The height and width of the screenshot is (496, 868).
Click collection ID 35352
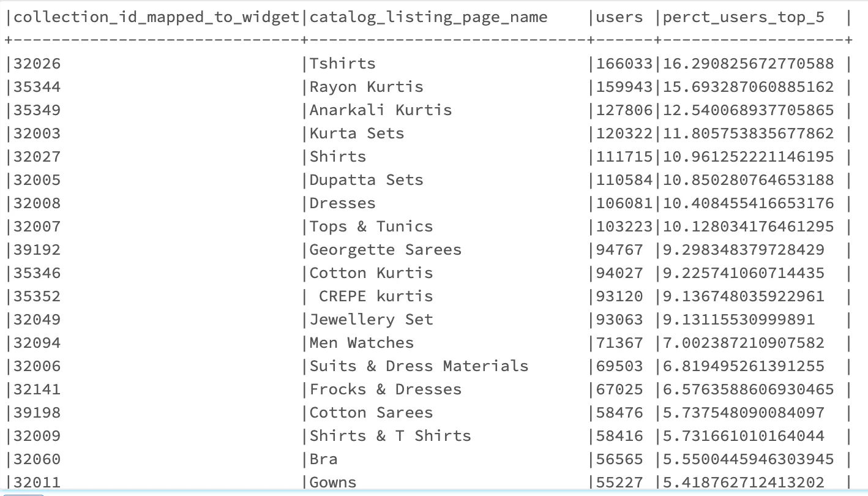click(x=37, y=296)
